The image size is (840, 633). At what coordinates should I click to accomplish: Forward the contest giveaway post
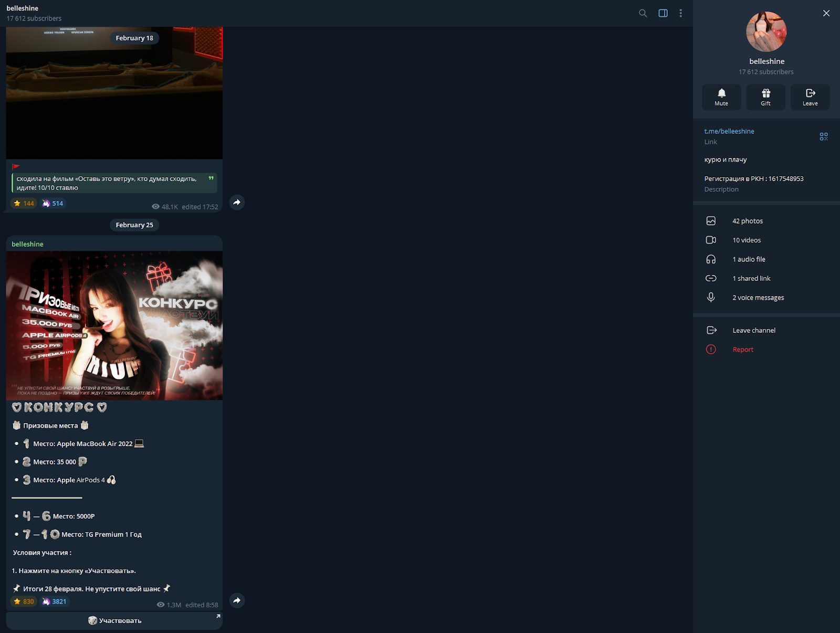pyautogui.click(x=237, y=600)
